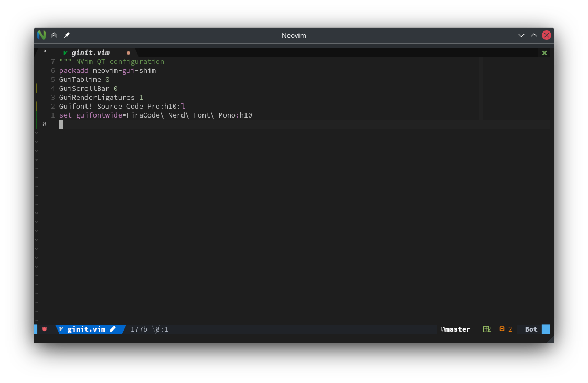Click the pencil modified indicator in the statusline
Viewport: 588px width, 383px height.
coord(114,329)
